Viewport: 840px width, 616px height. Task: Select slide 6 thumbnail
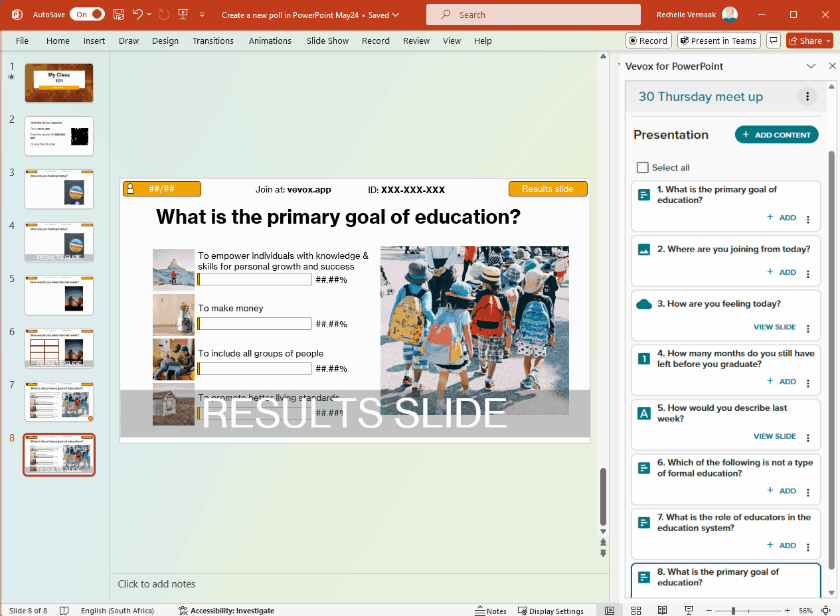[x=59, y=348]
